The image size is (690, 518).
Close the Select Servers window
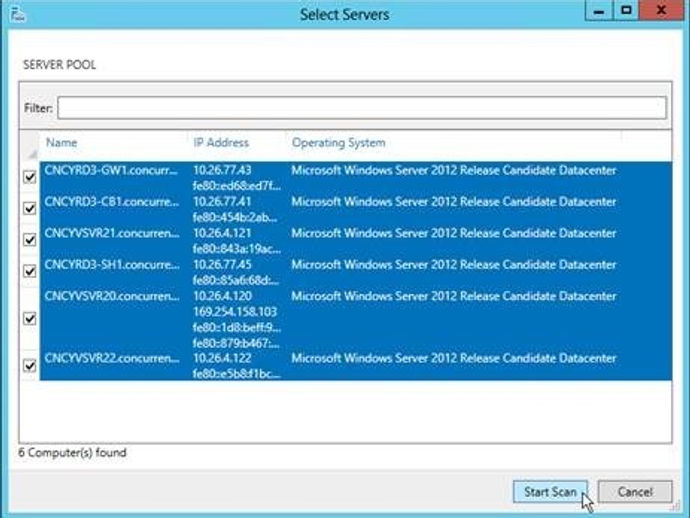coord(662,11)
